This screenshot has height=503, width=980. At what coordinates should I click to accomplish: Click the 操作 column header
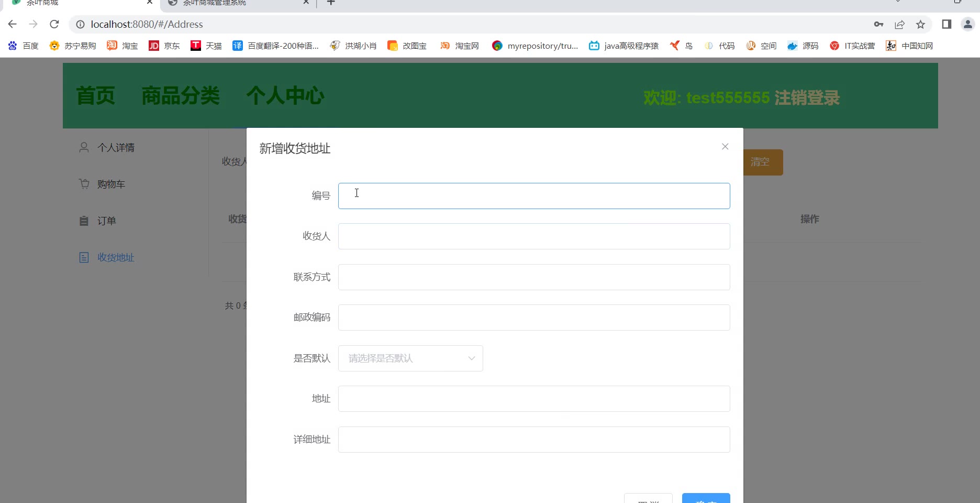[x=809, y=219]
